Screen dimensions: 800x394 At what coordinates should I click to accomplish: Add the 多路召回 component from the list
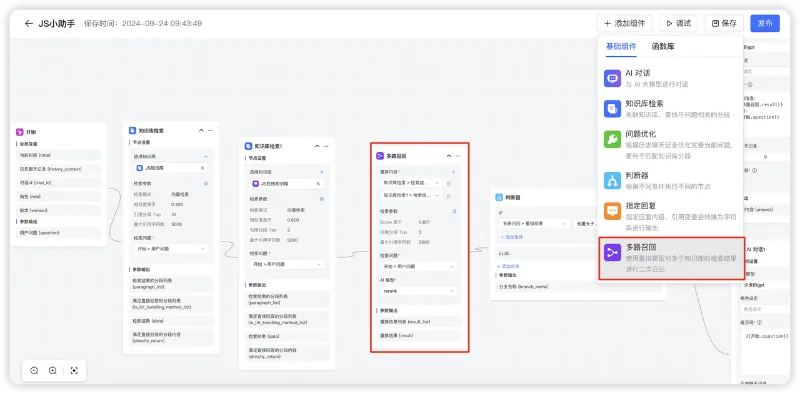click(x=670, y=258)
